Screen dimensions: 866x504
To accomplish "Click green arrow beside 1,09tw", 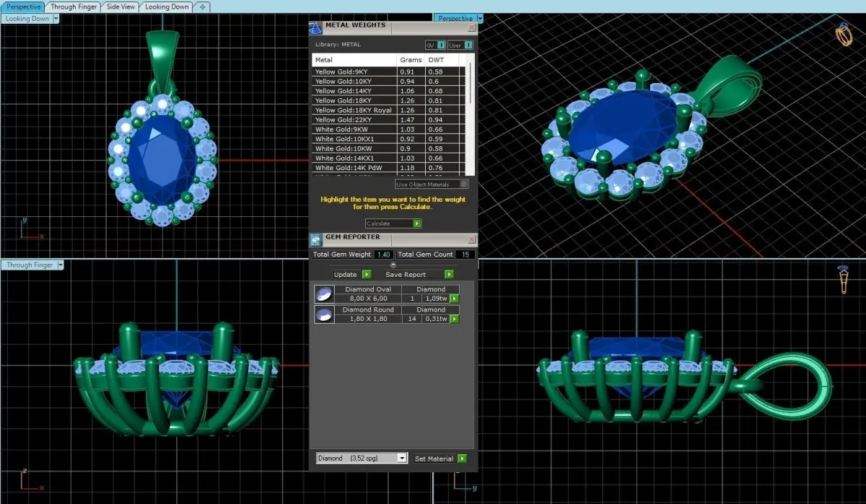I will [455, 299].
